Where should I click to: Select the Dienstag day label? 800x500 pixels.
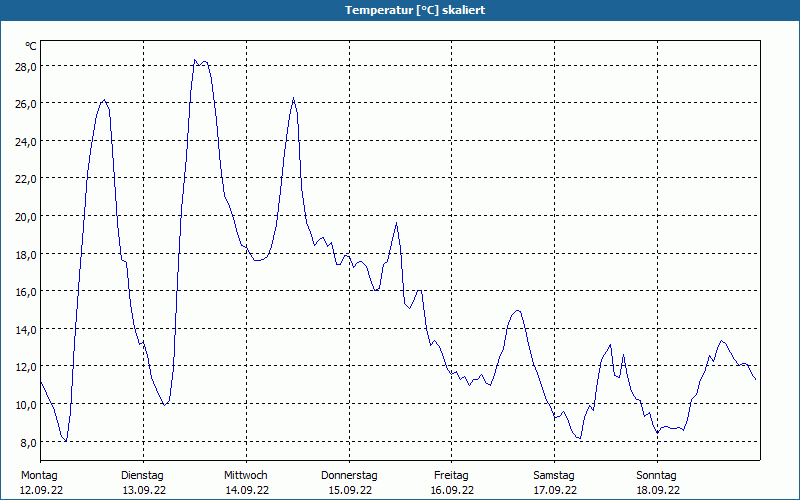click(x=142, y=476)
